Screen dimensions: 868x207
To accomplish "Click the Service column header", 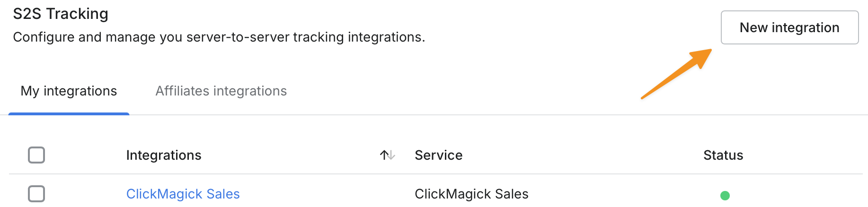I will (438, 155).
